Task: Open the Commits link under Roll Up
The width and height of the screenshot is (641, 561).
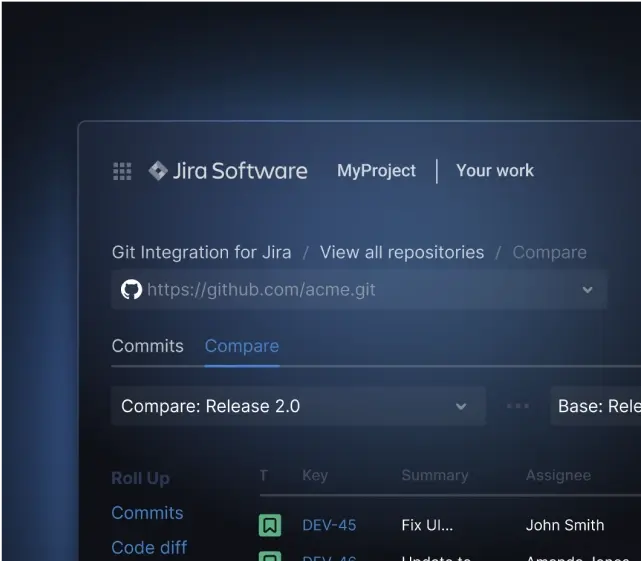Action: (147, 513)
